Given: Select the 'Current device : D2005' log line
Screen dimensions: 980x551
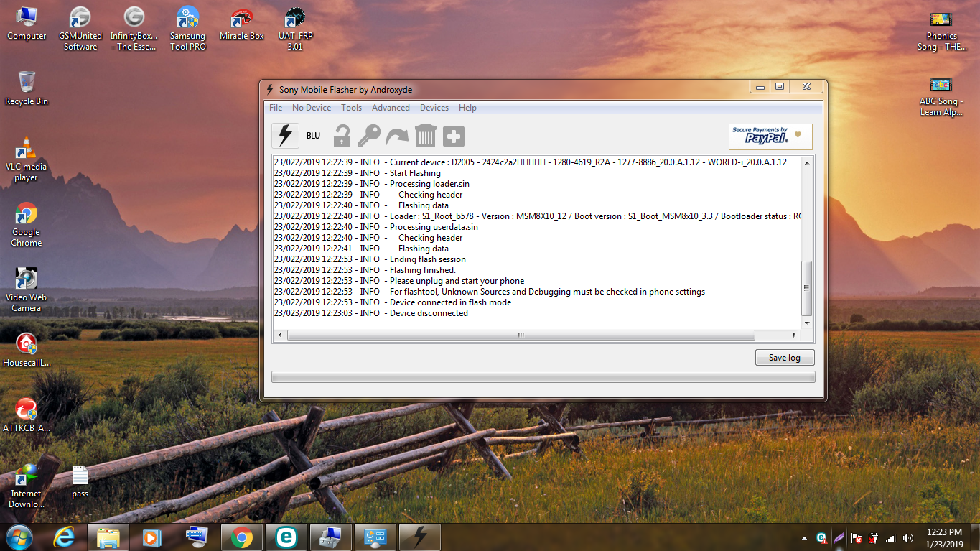Looking at the screenshot, I should tap(531, 162).
